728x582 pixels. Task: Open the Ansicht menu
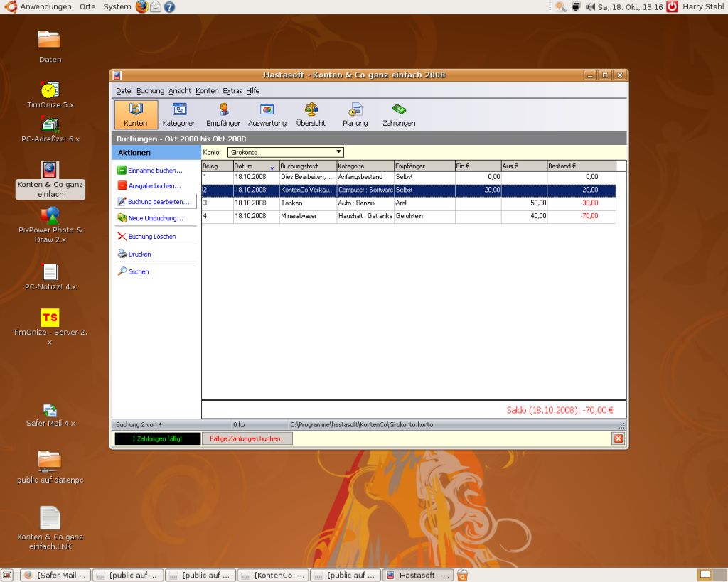pyautogui.click(x=180, y=90)
